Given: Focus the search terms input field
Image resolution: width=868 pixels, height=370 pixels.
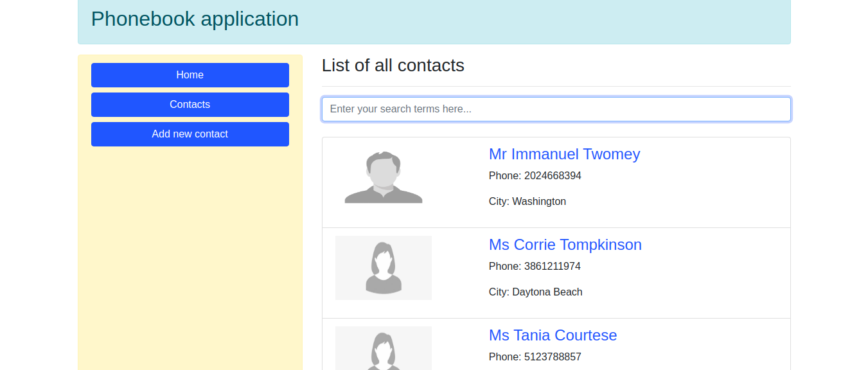Looking at the screenshot, I should (x=556, y=109).
